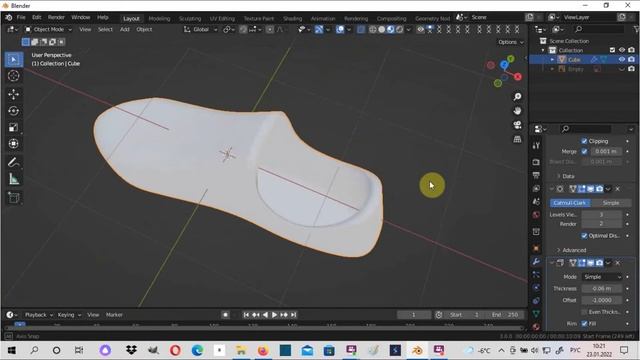This screenshot has height=360, width=640.
Task: Open the Global transform orientation dropdown
Action: pyautogui.click(x=200, y=29)
